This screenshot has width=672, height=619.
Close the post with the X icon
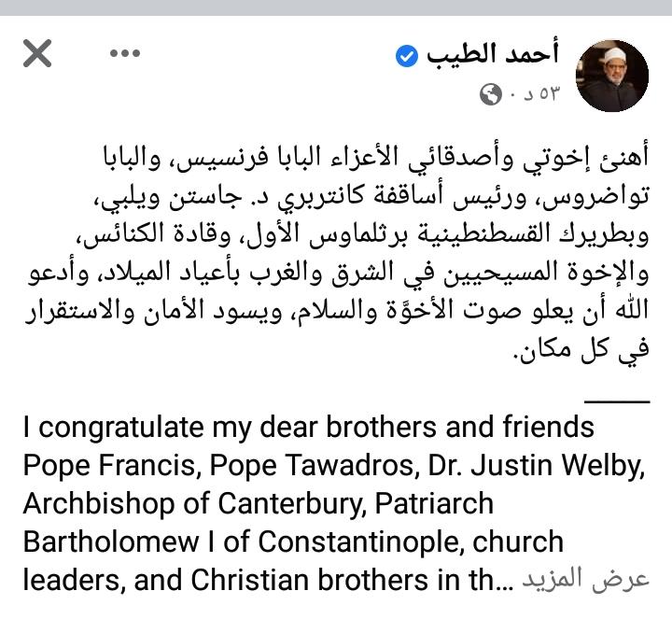(36, 54)
